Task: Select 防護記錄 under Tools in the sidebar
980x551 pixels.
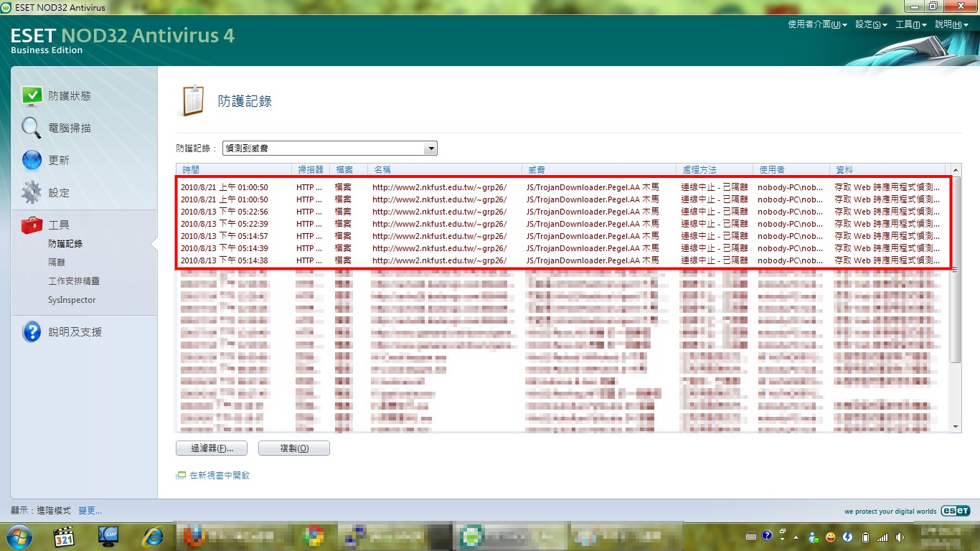Action: tap(65, 244)
